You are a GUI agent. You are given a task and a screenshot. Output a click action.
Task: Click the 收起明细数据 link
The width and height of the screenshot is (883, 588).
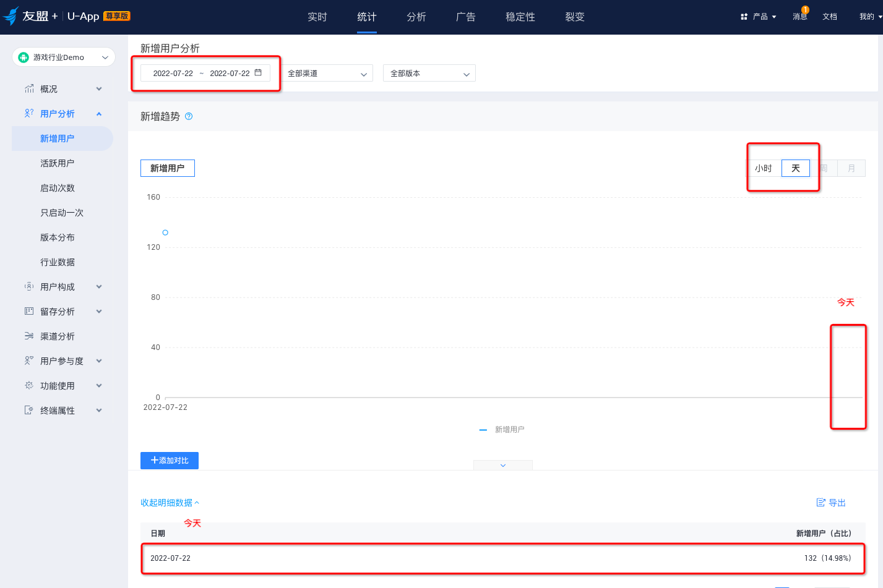coord(170,503)
